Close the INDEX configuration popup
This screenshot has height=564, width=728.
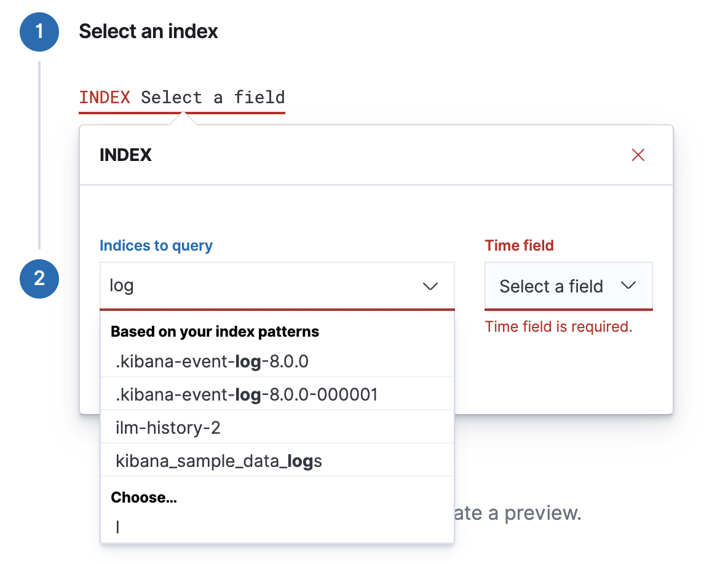638,155
